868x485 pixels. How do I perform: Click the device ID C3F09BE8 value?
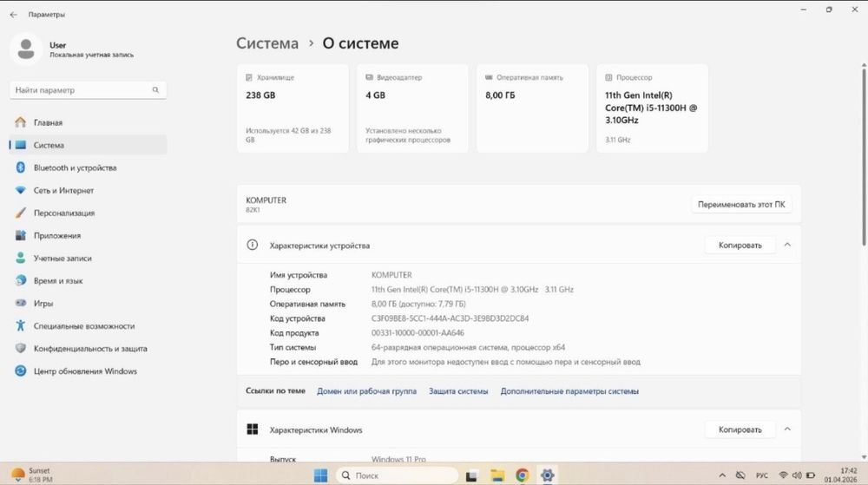(450, 318)
